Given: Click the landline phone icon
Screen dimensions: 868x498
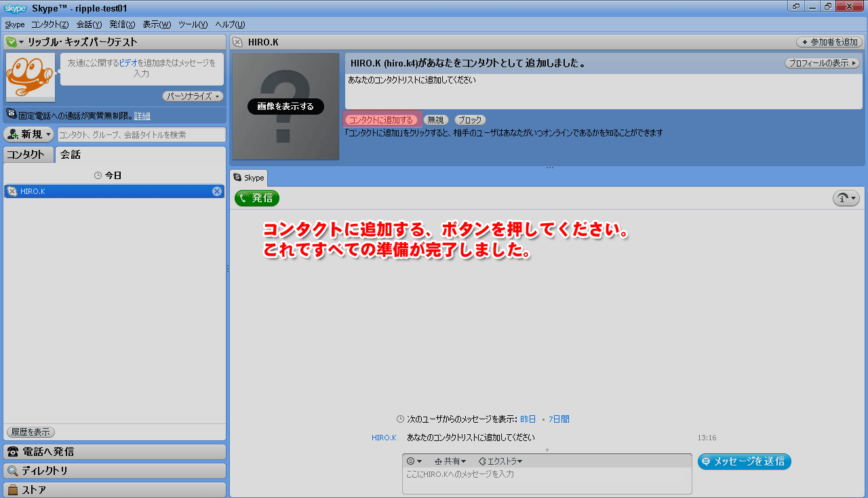Looking at the screenshot, I should (x=12, y=114).
